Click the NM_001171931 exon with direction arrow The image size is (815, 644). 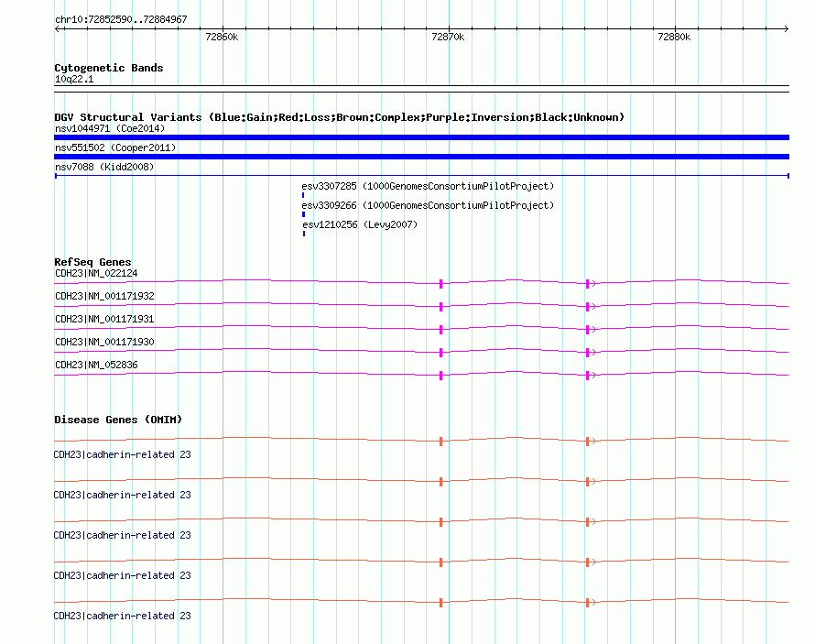tap(587, 330)
